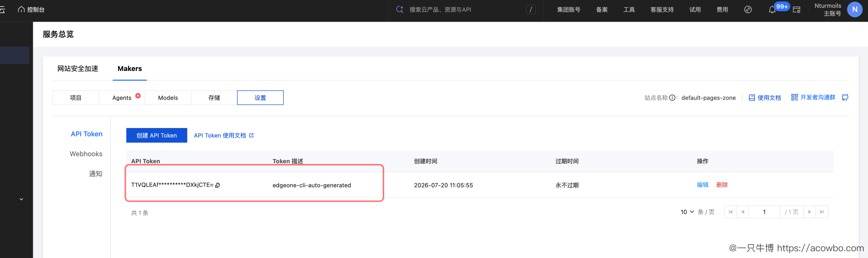Open the 控制台 home icon
This screenshot has height=258, width=868.
(21, 10)
